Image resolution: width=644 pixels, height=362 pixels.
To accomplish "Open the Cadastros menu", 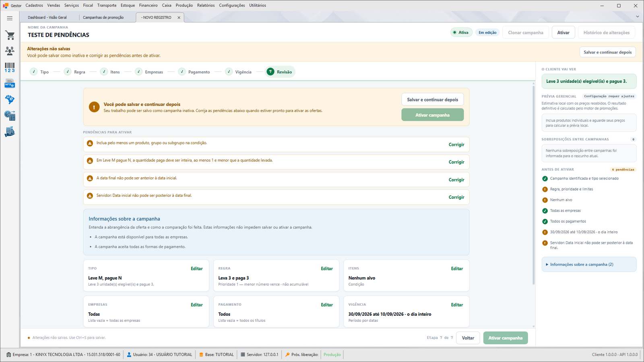I will click(34, 6).
